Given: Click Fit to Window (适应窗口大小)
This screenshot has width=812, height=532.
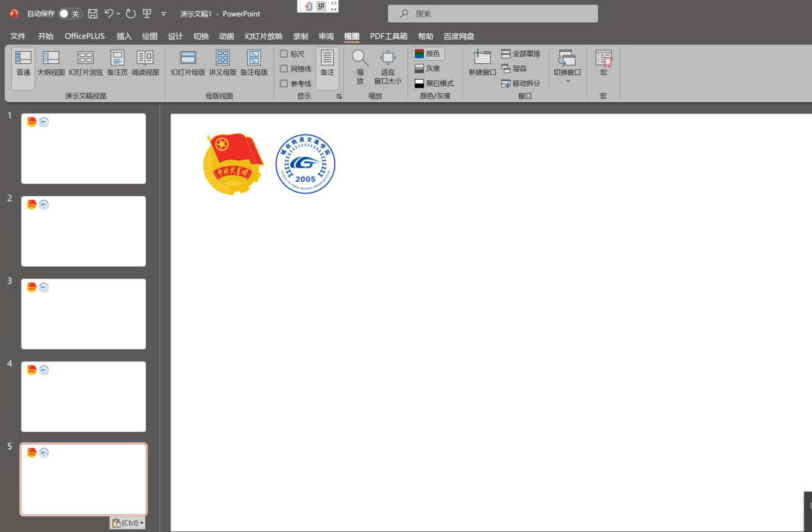Looking at the screenshot, I should 388,66.
